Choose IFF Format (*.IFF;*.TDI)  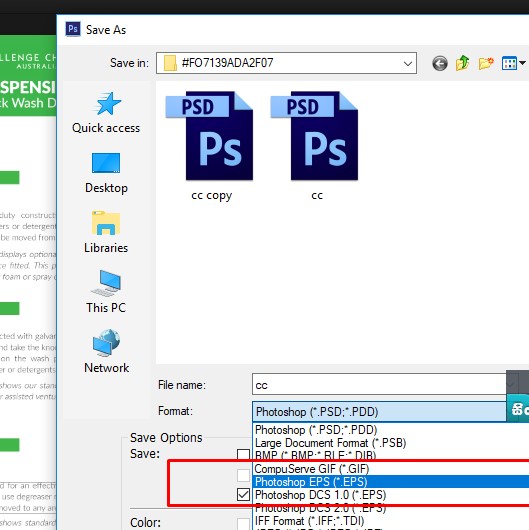pos(390,521)
